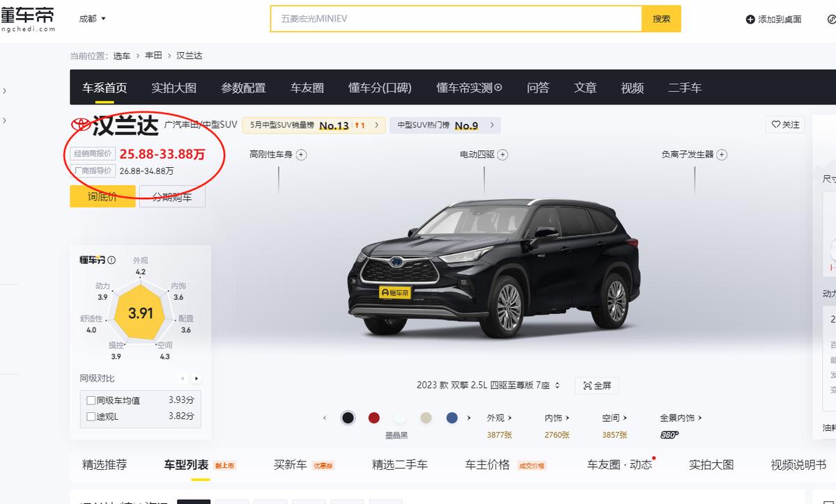Check the 同级车均值 checkbox
This screenshot has width=836, height=504.
(91, 400)
